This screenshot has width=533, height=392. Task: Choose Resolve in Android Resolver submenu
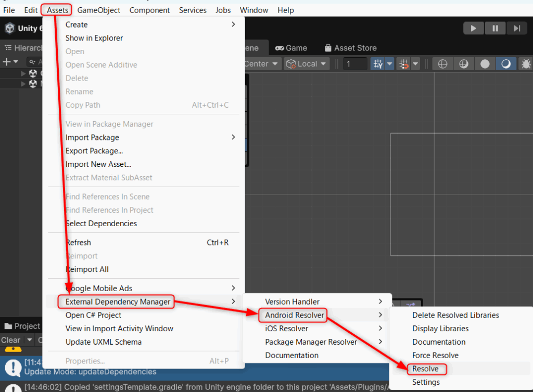(x=461, y=369)
